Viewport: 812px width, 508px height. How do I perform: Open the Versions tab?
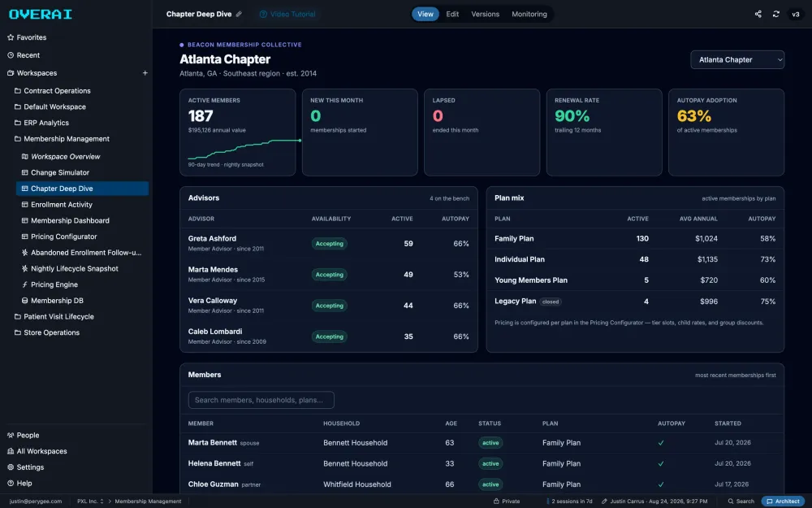coord(486,14)
